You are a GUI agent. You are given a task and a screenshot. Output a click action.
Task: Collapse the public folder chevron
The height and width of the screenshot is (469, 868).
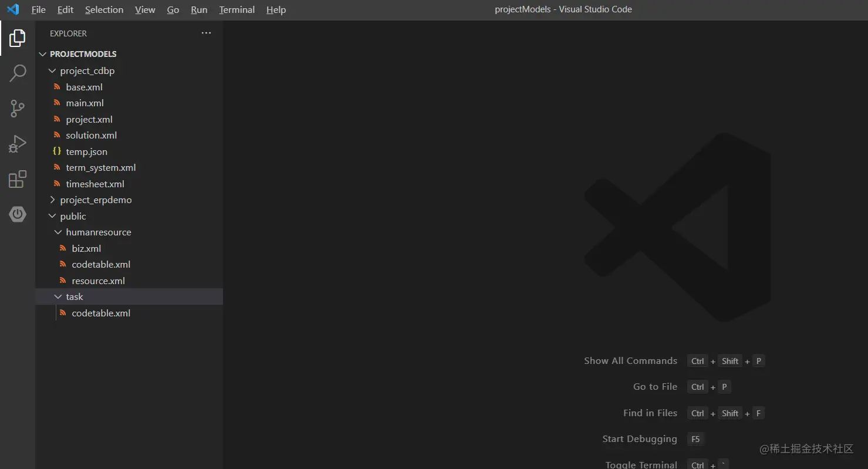[x=52, y=216]
